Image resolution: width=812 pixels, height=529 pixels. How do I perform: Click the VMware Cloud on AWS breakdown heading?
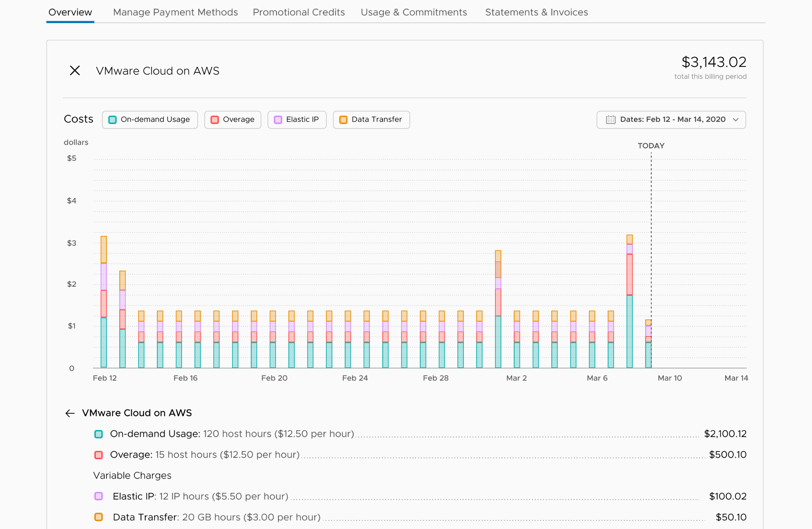point(137,413)
